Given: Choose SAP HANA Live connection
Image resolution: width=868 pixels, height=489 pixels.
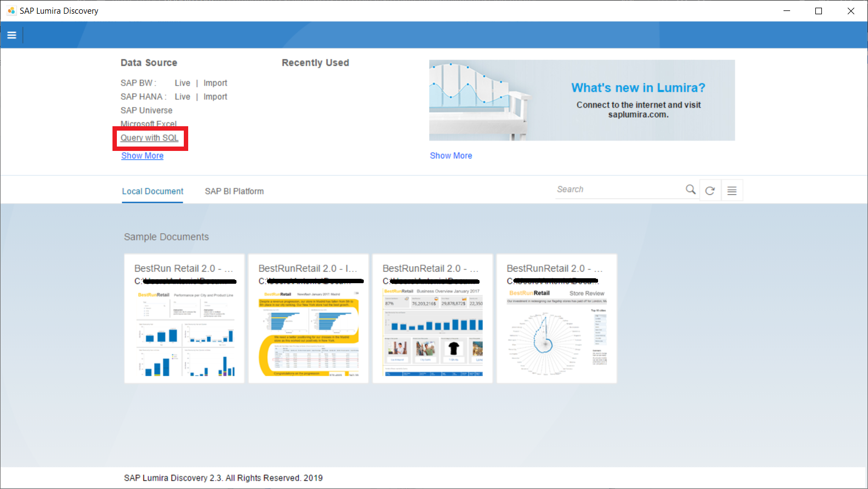Looking at the screenshot, I should (x=182, y=97).
